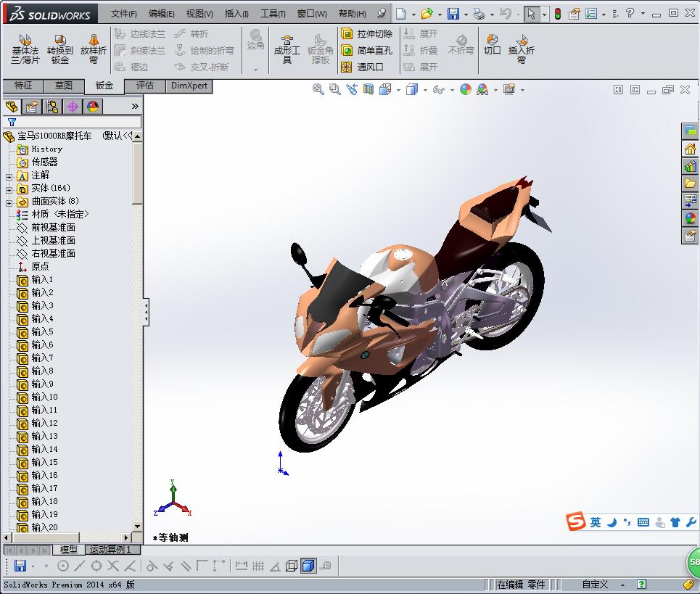Switch to the 特征 features tab
The height and width of the screenshot is (594, 700).
(23, 86)
